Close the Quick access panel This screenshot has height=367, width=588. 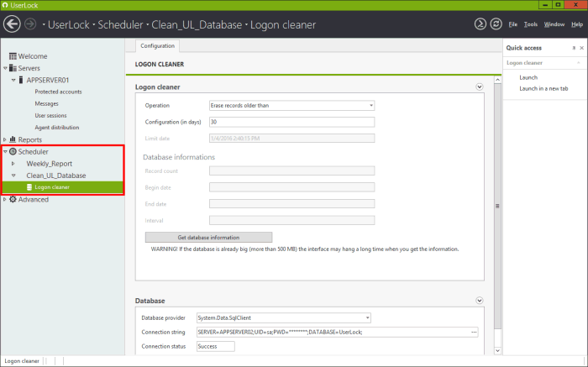[581, 48]
